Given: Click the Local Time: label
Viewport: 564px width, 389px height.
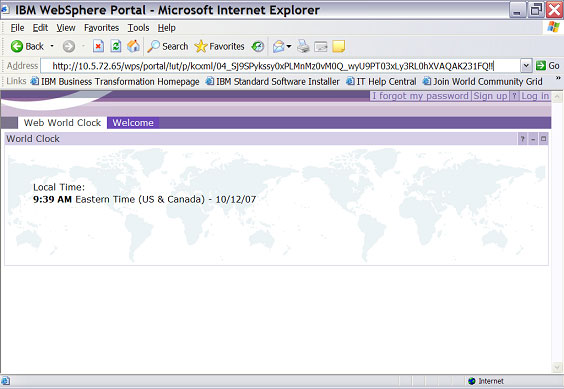Looking at the screenshot, I should pos(59,187).
